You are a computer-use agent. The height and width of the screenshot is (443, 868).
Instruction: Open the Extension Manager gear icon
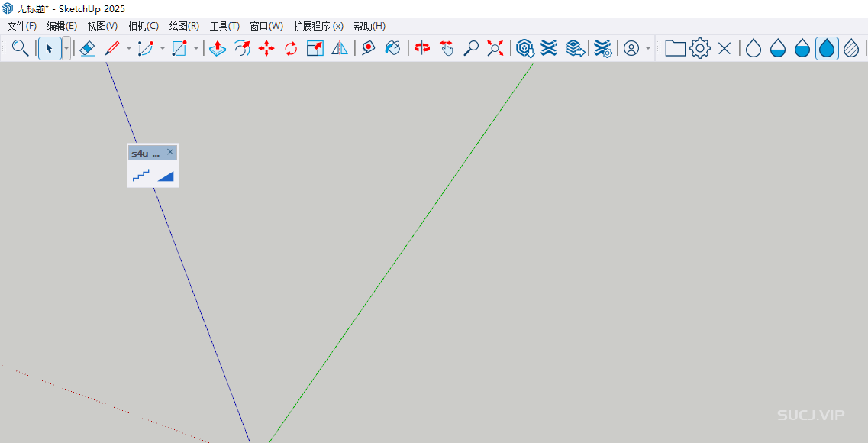602,48
